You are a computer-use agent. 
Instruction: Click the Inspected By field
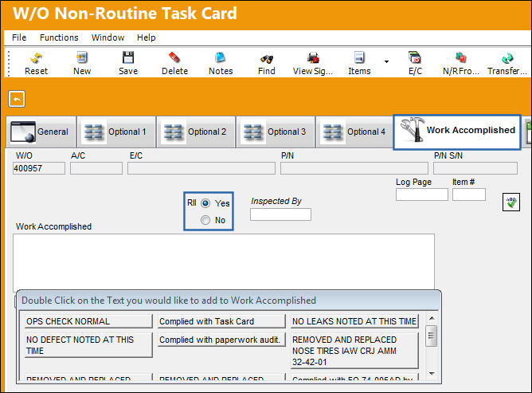(280, 214)
